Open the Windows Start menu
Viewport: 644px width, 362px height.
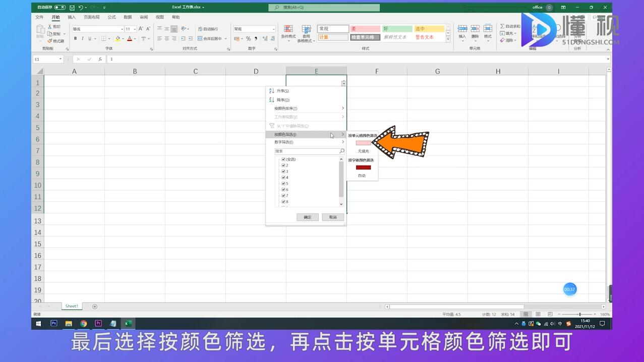(x=38, y=324)
